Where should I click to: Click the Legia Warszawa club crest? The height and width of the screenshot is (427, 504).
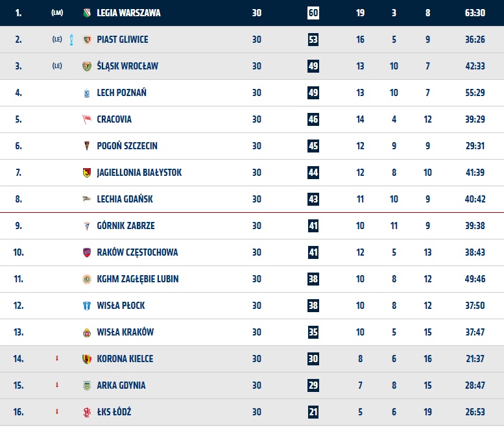[x=87, y=13]
